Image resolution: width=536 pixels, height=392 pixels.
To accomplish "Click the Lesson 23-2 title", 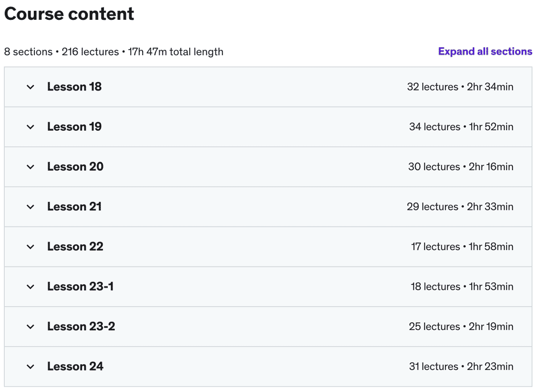I will tap(81, 327).
